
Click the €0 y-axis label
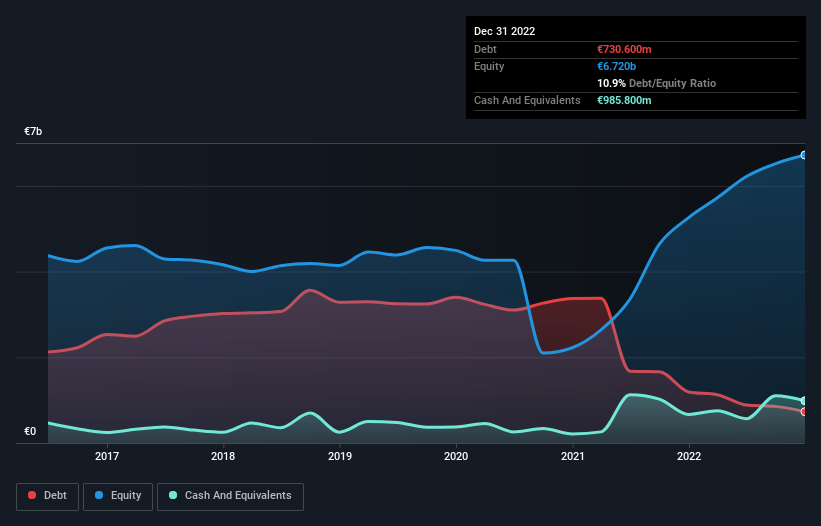click(x=30, y=431)
